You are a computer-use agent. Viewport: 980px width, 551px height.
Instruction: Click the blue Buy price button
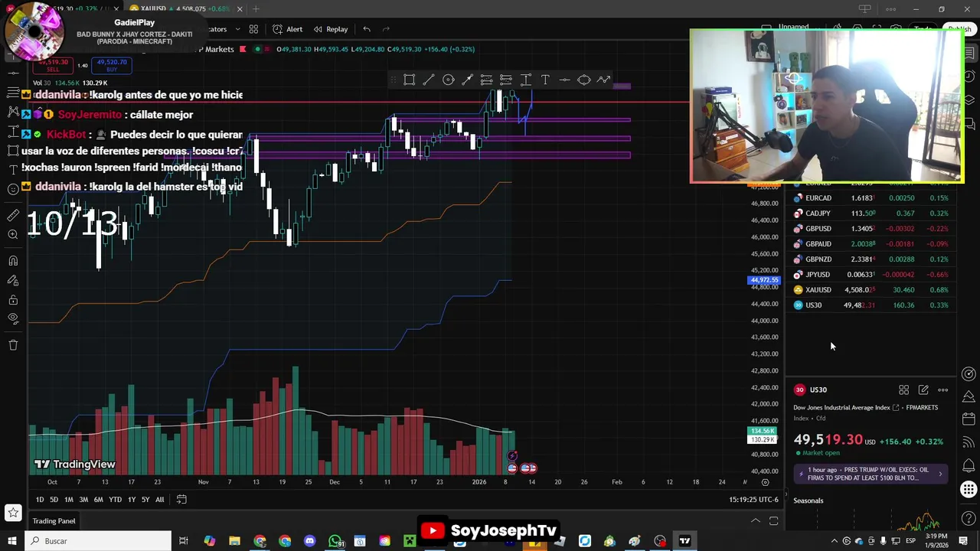(112, 66)
